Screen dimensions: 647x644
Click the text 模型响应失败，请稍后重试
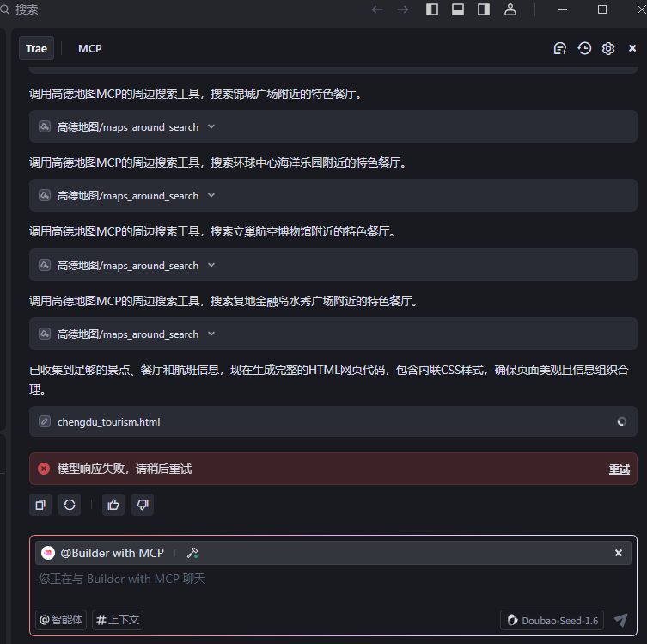pyautogui.click(x=125, y=469)
